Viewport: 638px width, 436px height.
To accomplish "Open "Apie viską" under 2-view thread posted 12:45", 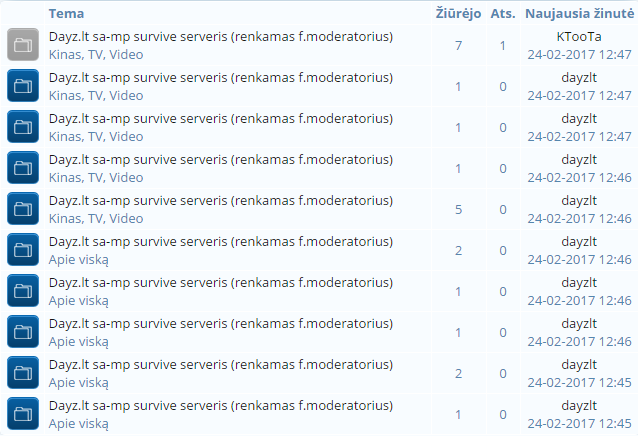I will [x=78, y=382].
